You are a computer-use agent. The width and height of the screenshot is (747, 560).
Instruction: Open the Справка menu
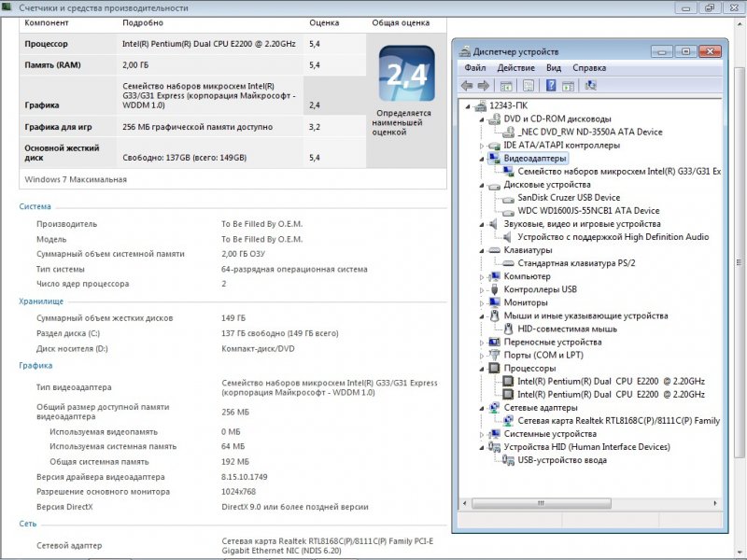589,68
